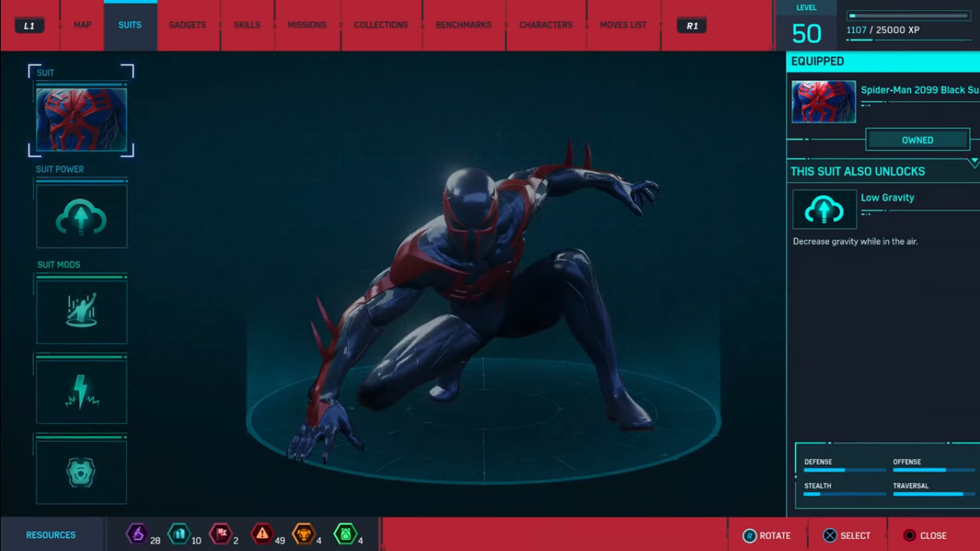Select the Low Gravity power icon
Screen dimensions: 980x551
point(824,209)
